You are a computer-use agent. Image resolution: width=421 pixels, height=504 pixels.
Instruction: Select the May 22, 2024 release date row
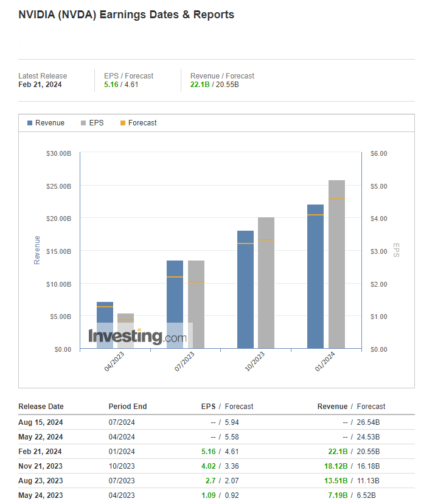[x=41, y=437]
